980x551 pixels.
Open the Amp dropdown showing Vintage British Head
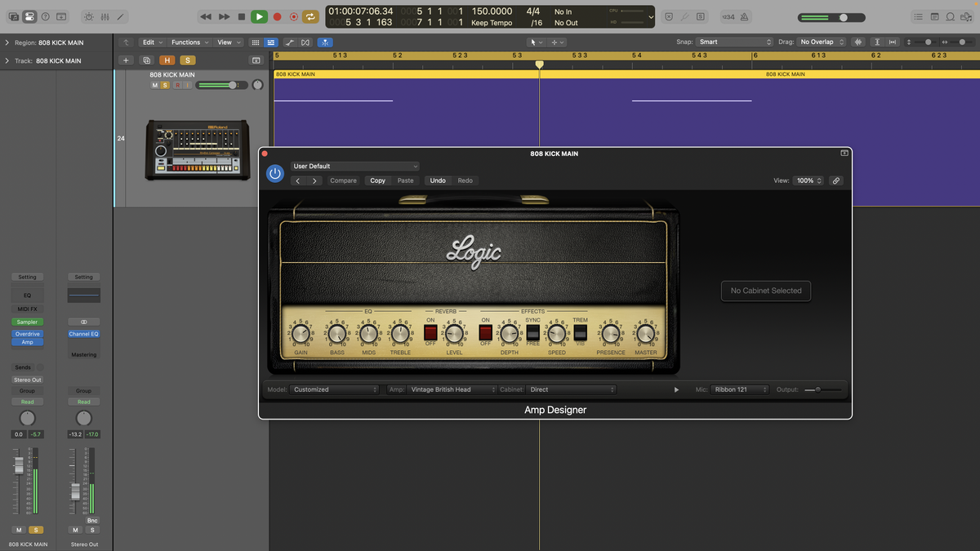451,389
